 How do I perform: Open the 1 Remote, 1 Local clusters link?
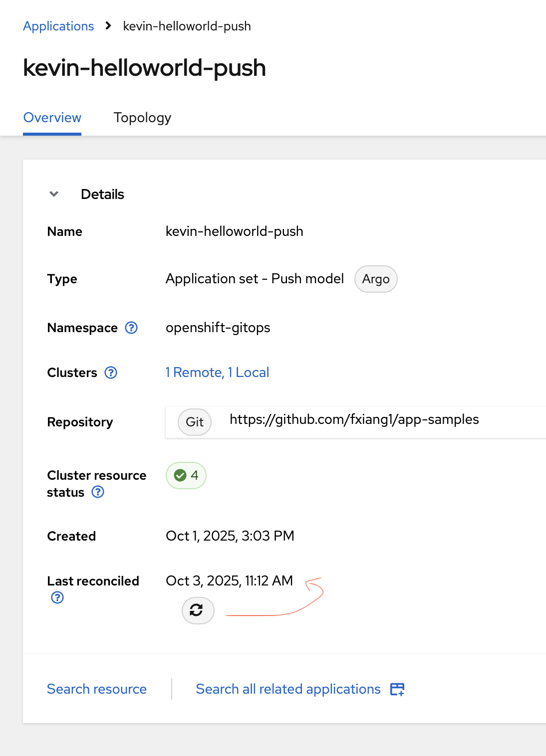tap(217, 373)
